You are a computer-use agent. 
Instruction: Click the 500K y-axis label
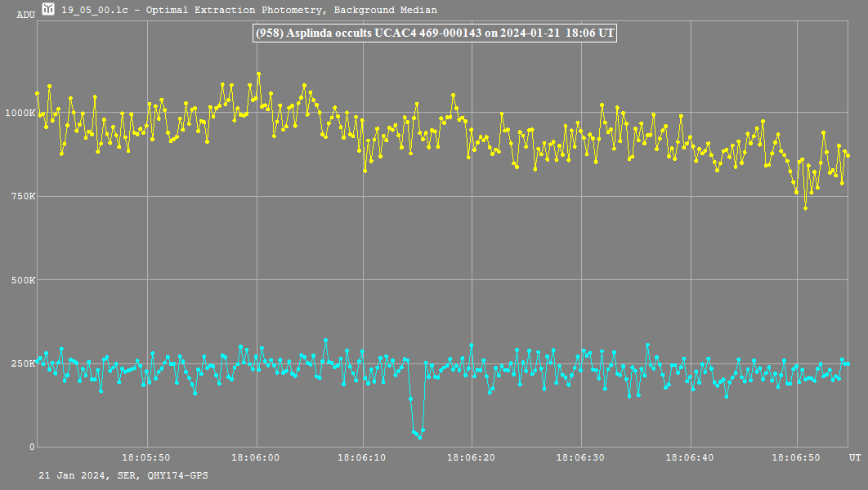[x=23, y=280]
